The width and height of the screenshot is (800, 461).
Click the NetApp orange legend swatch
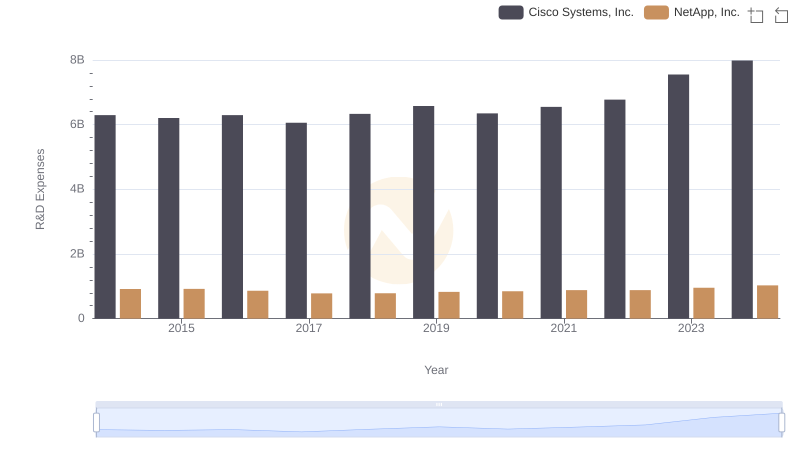click(656, 12)
